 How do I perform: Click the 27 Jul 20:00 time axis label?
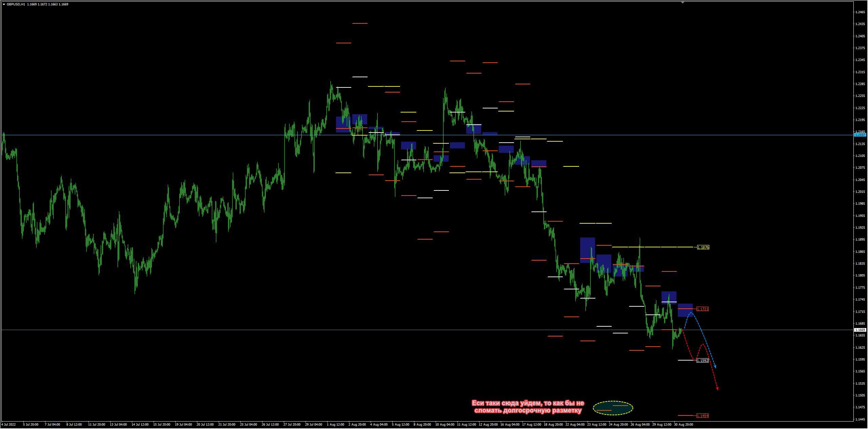coord(292,425)
